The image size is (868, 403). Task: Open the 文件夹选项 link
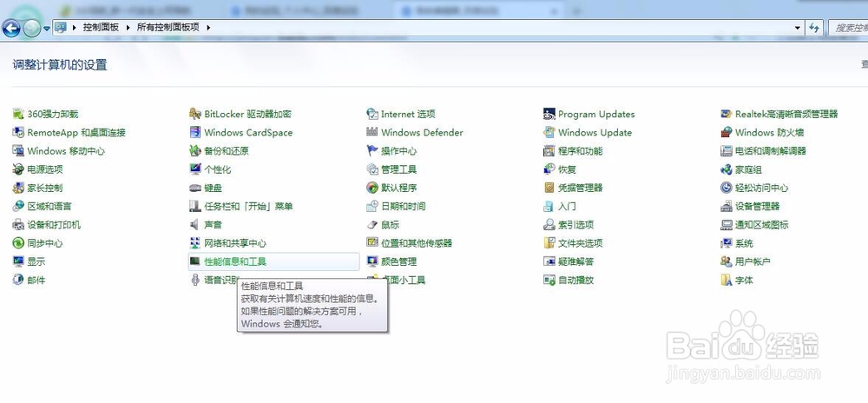[580, 243]
